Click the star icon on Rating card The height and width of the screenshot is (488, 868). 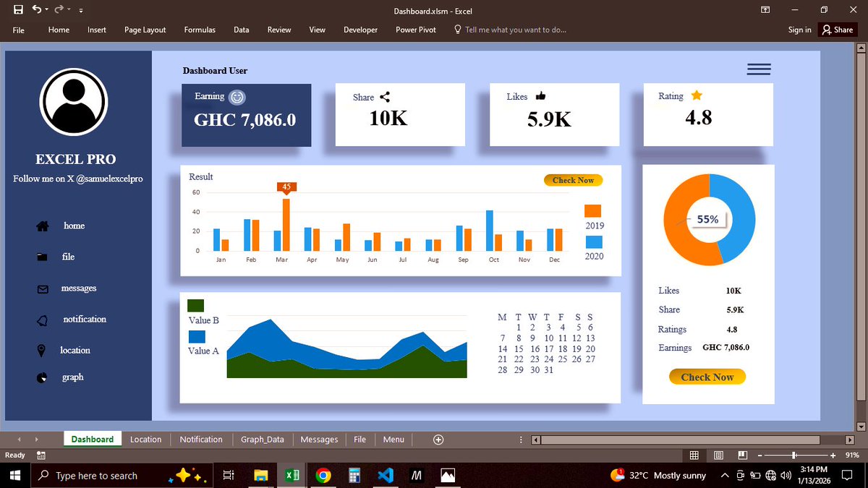click(x=697, y=95)
